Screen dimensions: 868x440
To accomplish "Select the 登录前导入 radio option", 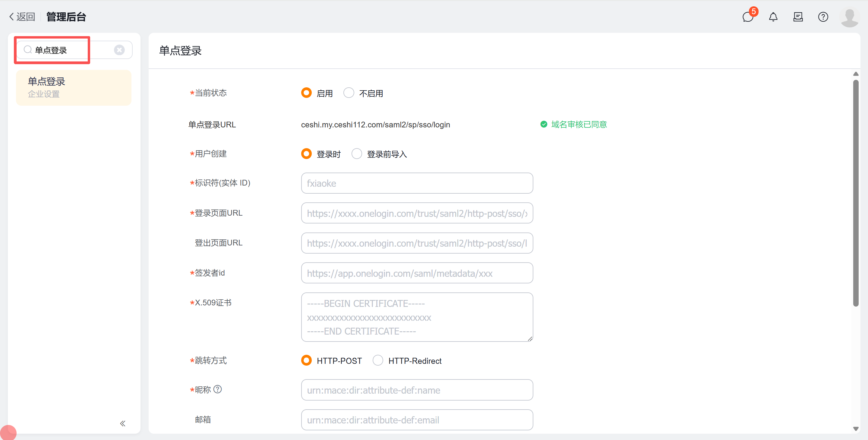I will [x=356, y=154].
